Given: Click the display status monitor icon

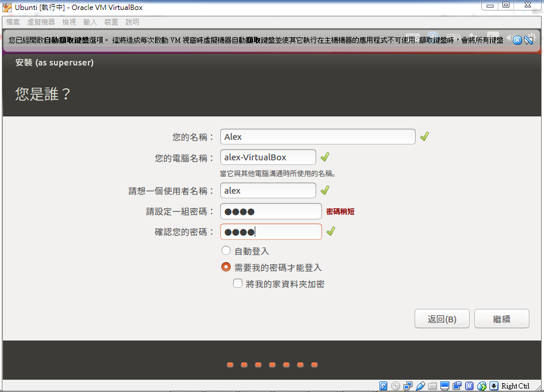Looking at the screenshot, I should tap(445, 386).
